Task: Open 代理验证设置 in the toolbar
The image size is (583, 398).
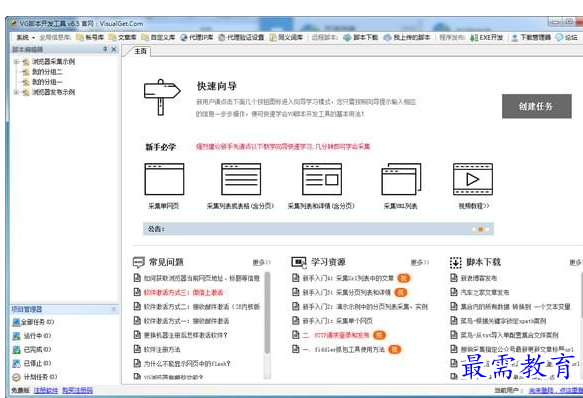Action: coord(241,37)
